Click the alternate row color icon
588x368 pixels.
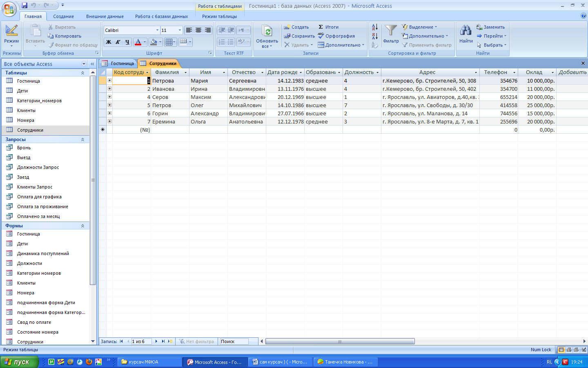(183, 42)
